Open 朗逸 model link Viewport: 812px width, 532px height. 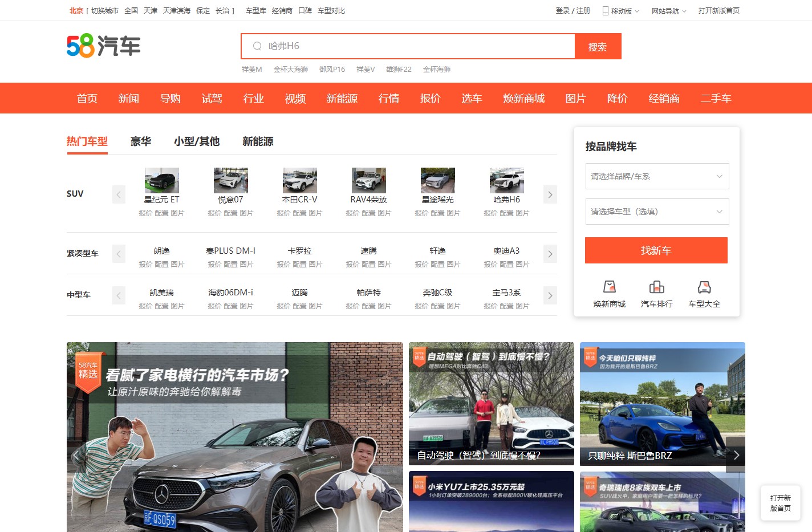tap(162, 251)
